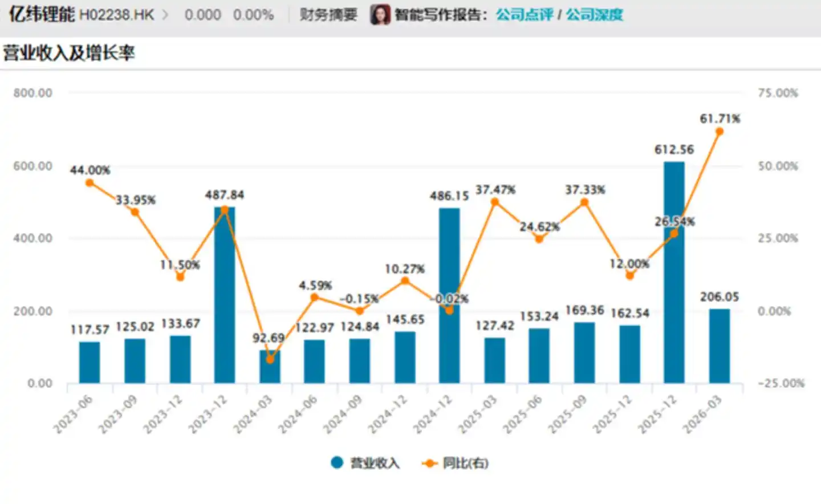Select the 124.84 revenue bar
821x504 pixels.
click(x=359, y=361)
